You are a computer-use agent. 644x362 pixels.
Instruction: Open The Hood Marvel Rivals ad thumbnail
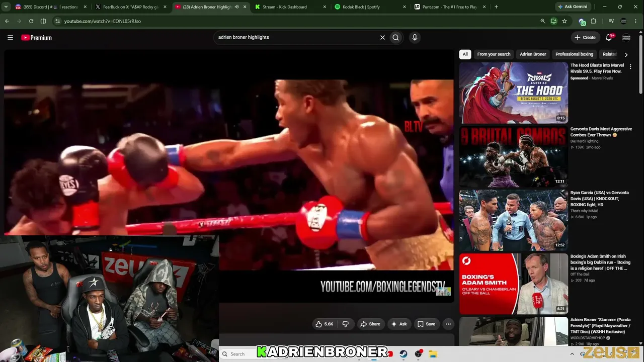click(x=513, y=93)
